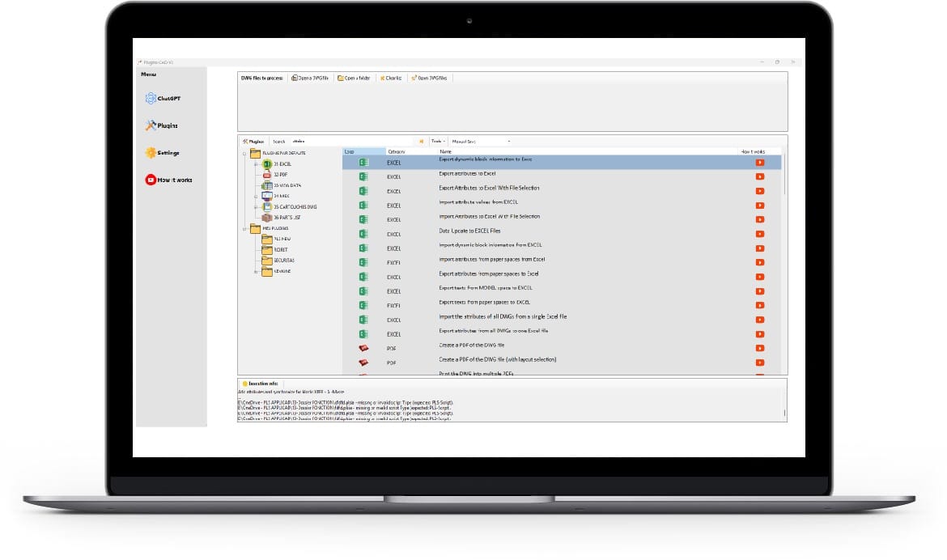
Task: Open the Manual Save combo box
Action: point(481,141)
